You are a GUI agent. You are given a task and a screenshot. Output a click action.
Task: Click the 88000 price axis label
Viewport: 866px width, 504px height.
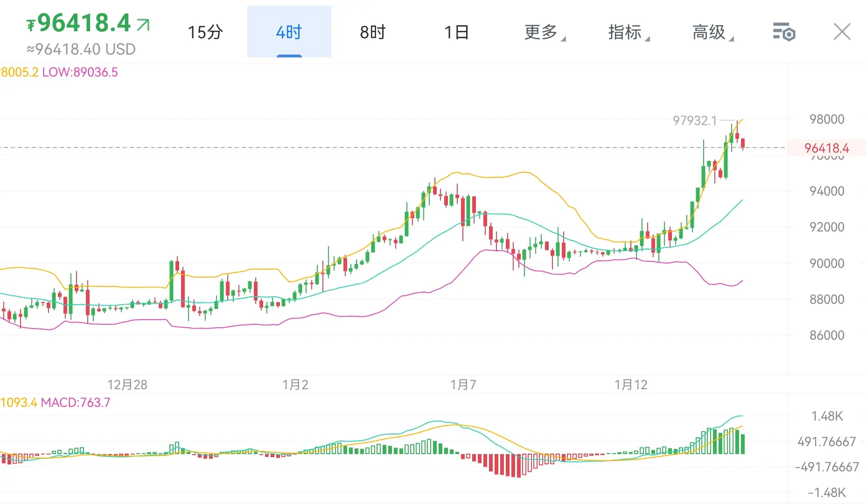[x=827, y=299]
